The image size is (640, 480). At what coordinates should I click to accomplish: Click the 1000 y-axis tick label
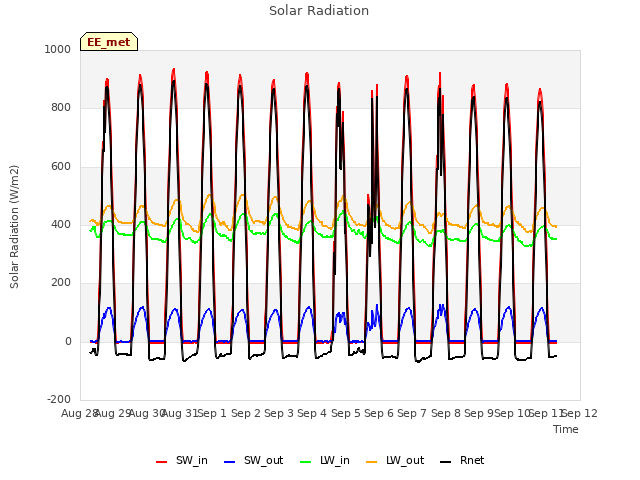pos(58,49)
